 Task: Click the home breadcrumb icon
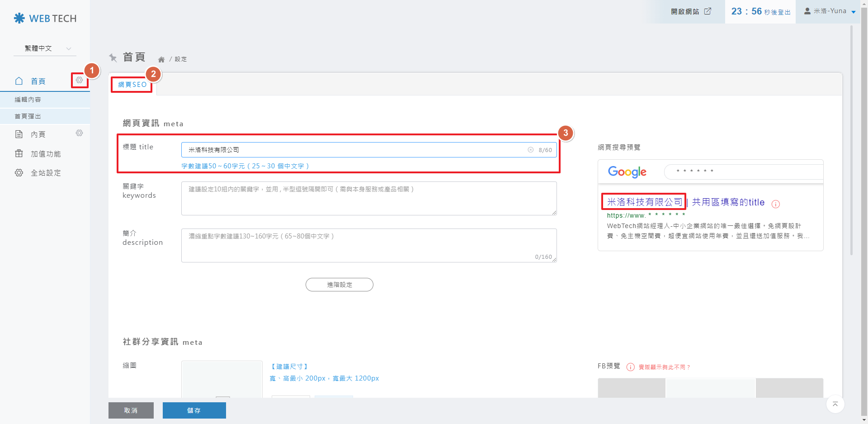point(161,59)
